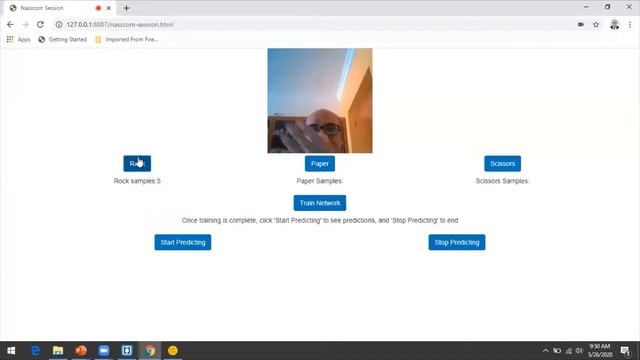The height and width of the screenshot is (360, 640).
Task: Bookmark this page with star icon
Action: (596, 24)
